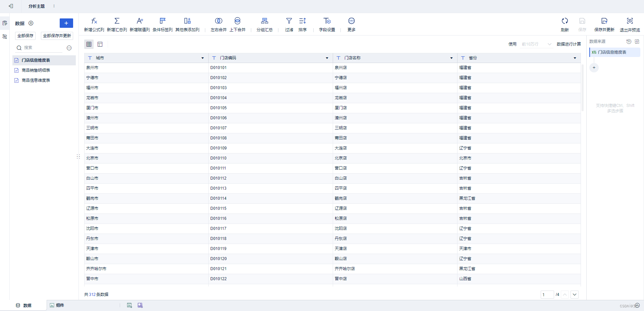
Task: Click the add-table icon in bottom bar
Action: [129, 305]
